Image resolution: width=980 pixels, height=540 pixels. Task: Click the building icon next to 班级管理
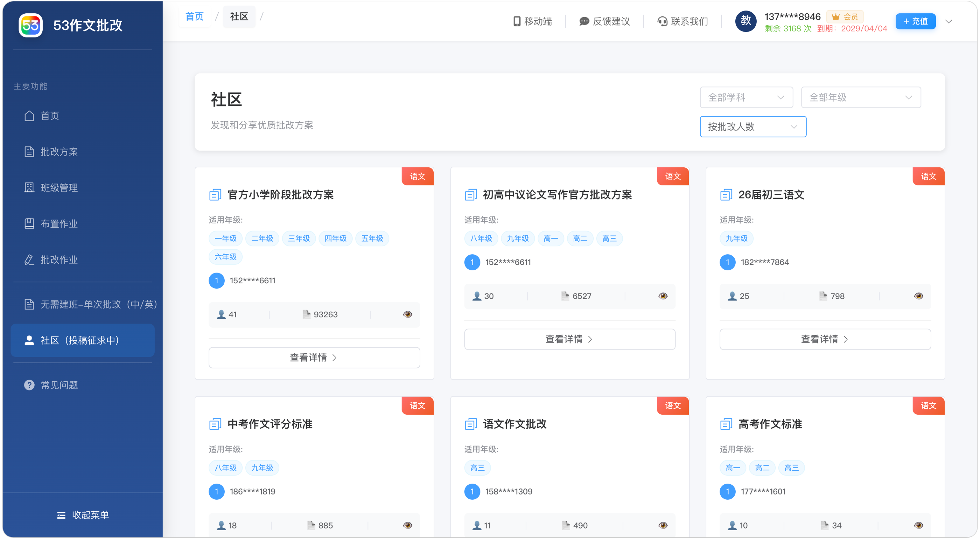(x=29, y=188)
